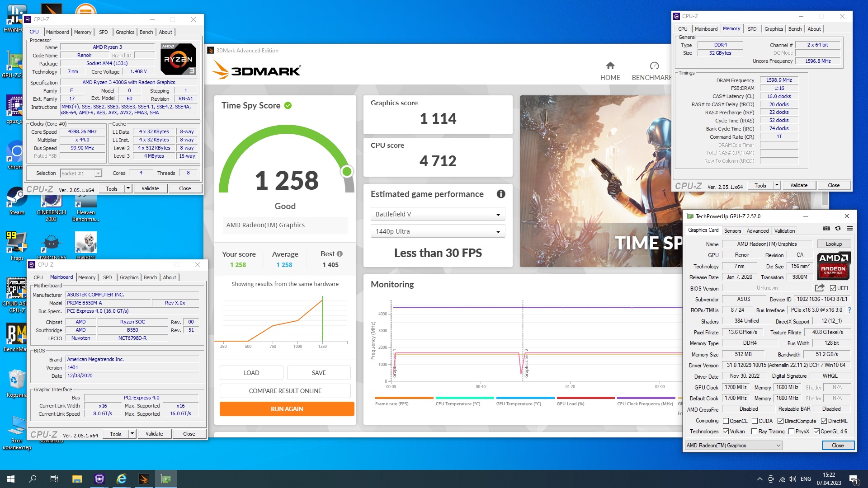Click the Graphics test 2 marker on chart

click(526, 363)
